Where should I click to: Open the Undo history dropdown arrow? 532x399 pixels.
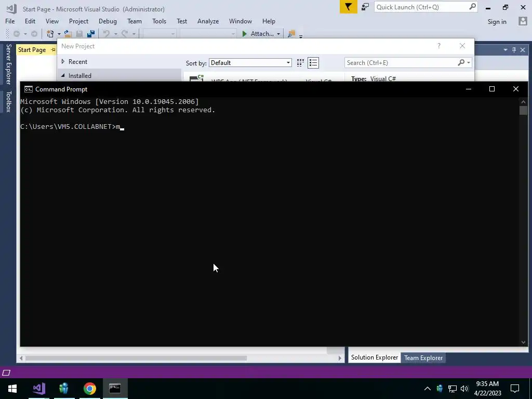pyautogui.click(x=115, y=34)
